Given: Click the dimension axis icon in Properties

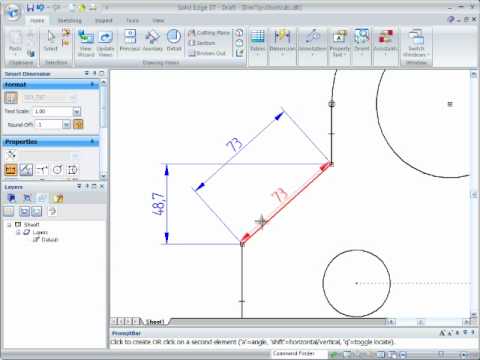Looking at the screenshot, I should point(12,155).
